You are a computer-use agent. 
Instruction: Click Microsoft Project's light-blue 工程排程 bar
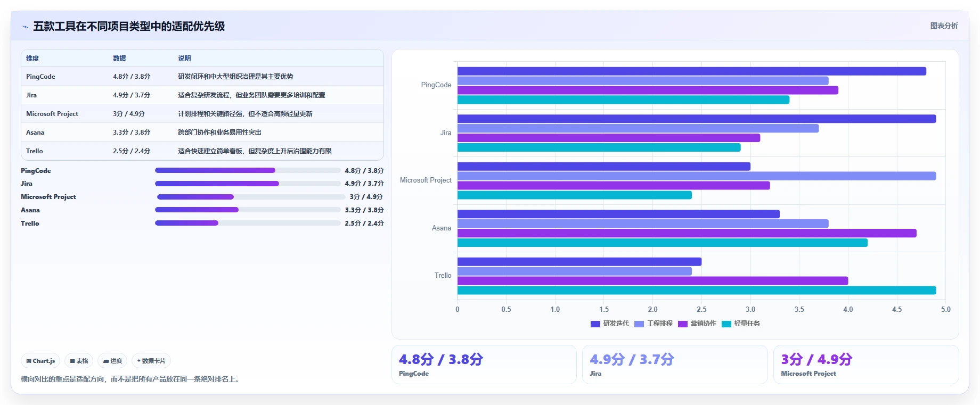tap(697, 176)
